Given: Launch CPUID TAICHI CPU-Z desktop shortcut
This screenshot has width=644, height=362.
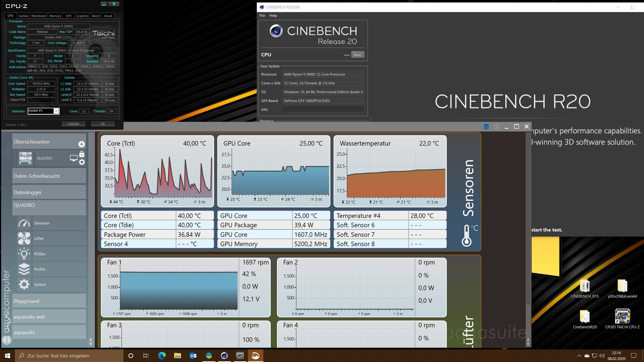Looking at the screenshot, I should click(x=622, y=319).
